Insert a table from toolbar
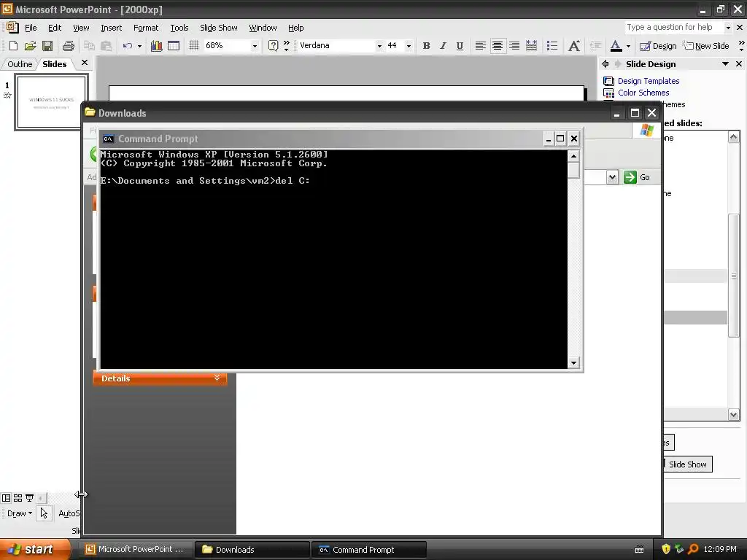 point(174,46)
